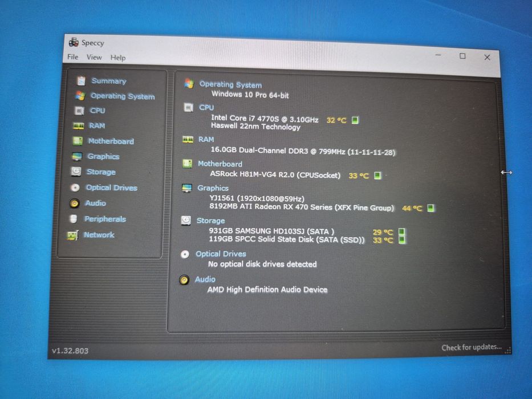
Task: Click the Motherboard heading link in summary
Action: point(220,164)
